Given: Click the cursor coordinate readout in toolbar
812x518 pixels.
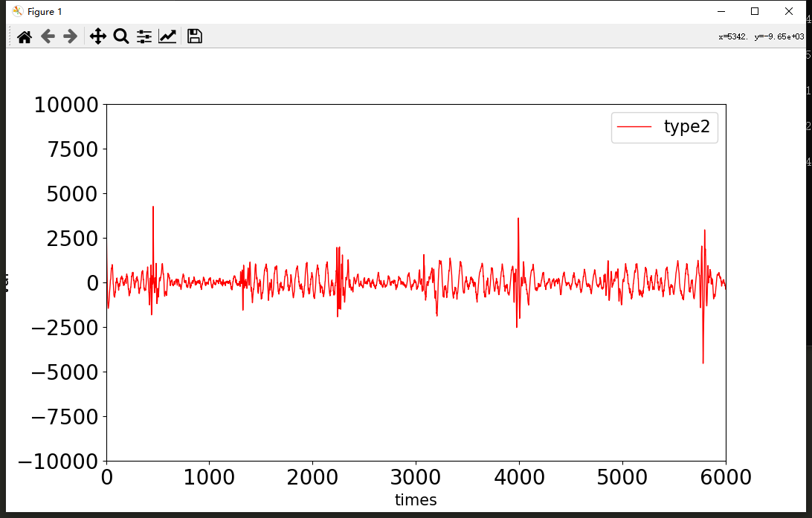Looking at the screenshot, I should [761, 36].
